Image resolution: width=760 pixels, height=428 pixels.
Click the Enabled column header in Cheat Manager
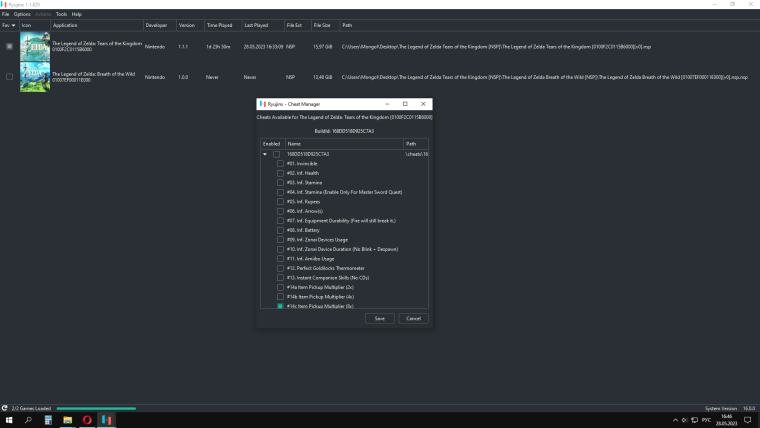272,144
